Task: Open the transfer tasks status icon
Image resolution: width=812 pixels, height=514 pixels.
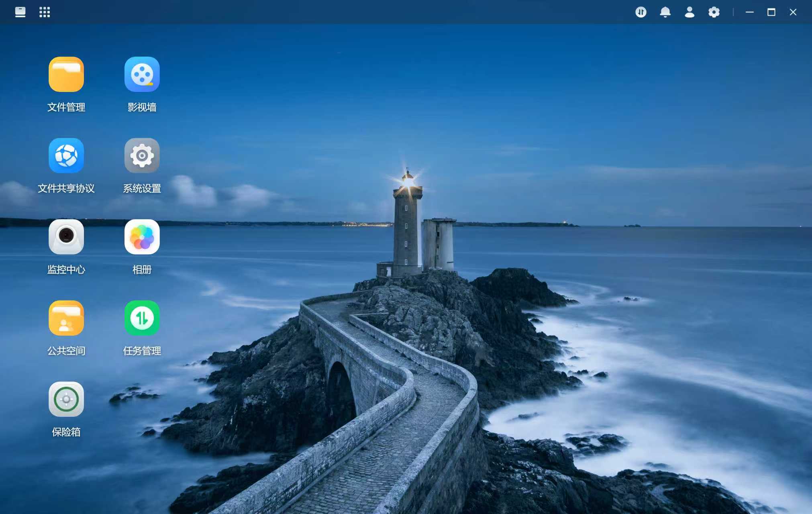Action: click(x=641, y=12)
